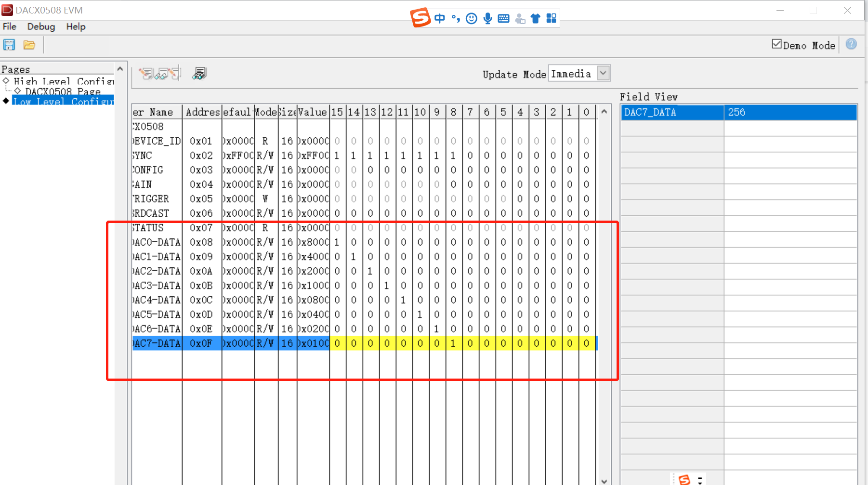Click the register table scroll-up arrow
This screenshot has height=485, width=868.
coord(604,112)
